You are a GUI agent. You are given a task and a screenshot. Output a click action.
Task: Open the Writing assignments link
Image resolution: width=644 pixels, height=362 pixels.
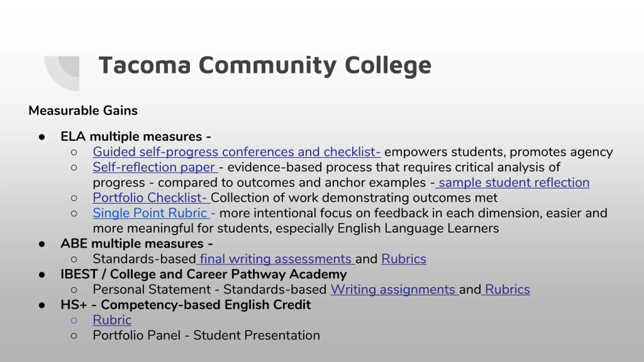tap(395, 290)
